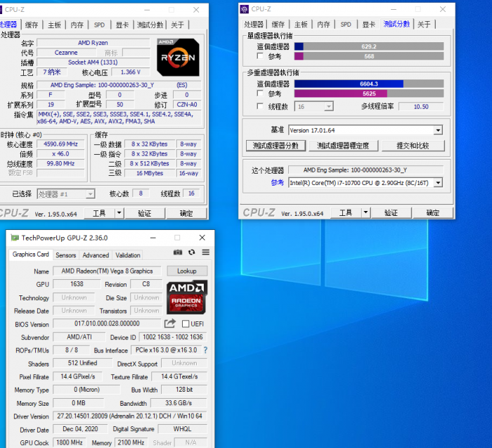Toggle the UEFI checkbox in GPU-Z

(186, 324)
